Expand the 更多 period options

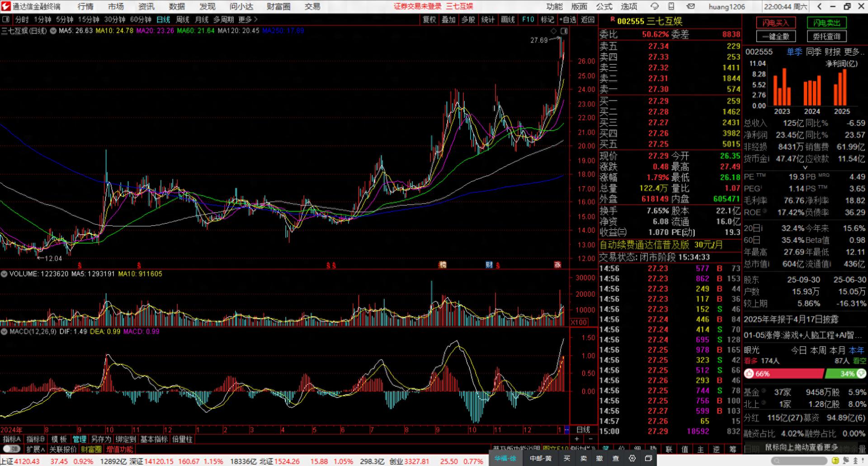tap(248, 19)
